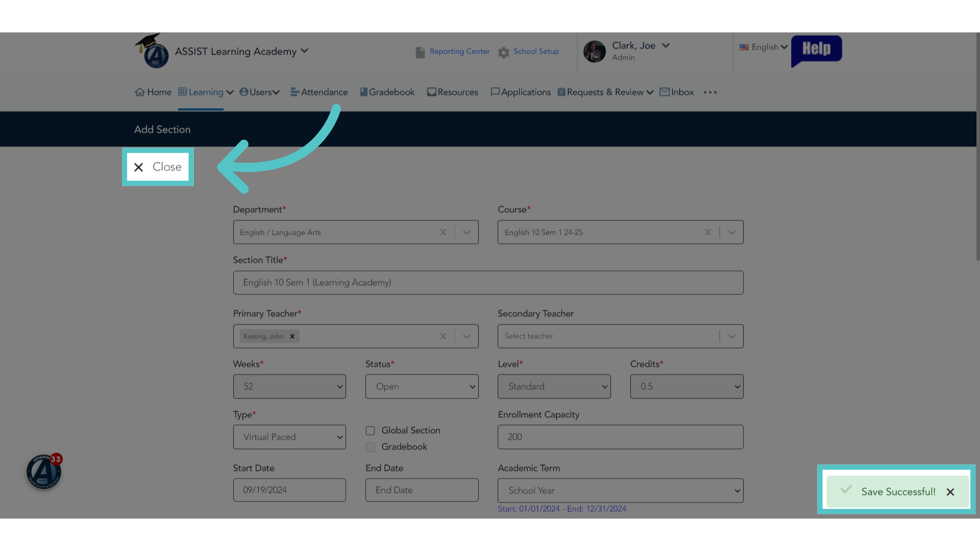
Task: Expand the Course dropdown arrow
Action: click(731, 232)
